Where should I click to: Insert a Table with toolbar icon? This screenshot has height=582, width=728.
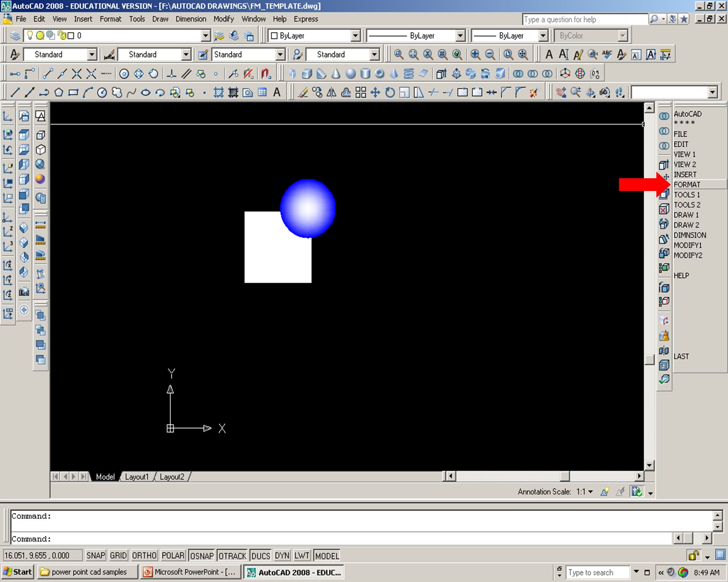click(262, 92)
